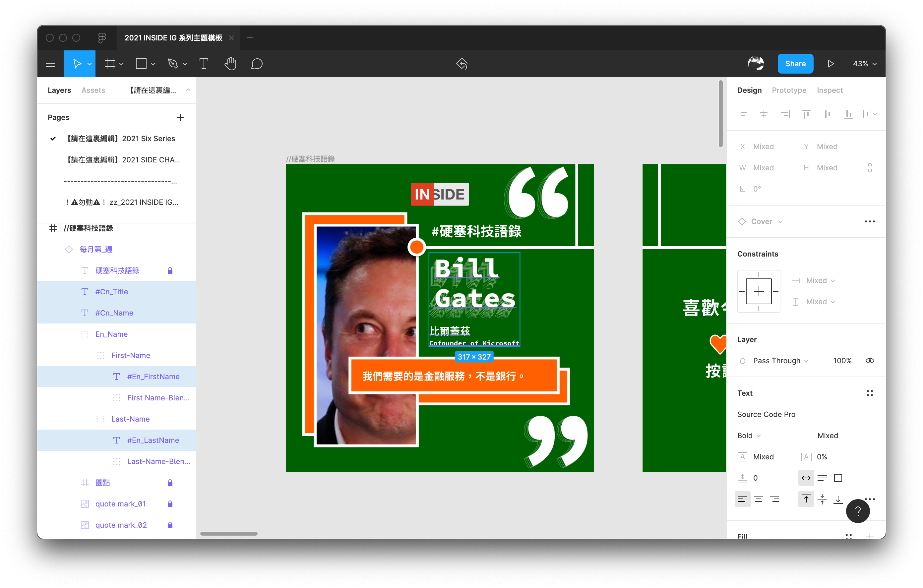Select the Frame tool
The height and width of the screenshot is (588, 923).
click(110, 64)
